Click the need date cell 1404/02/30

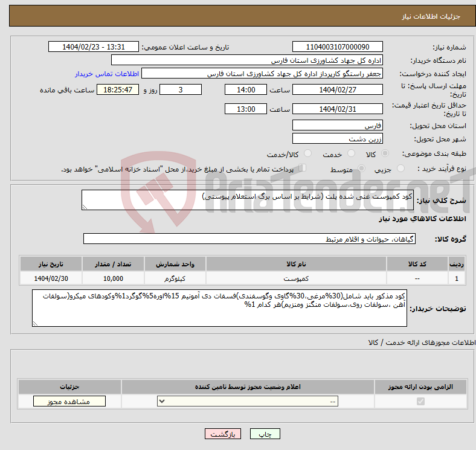coord(51,278)
